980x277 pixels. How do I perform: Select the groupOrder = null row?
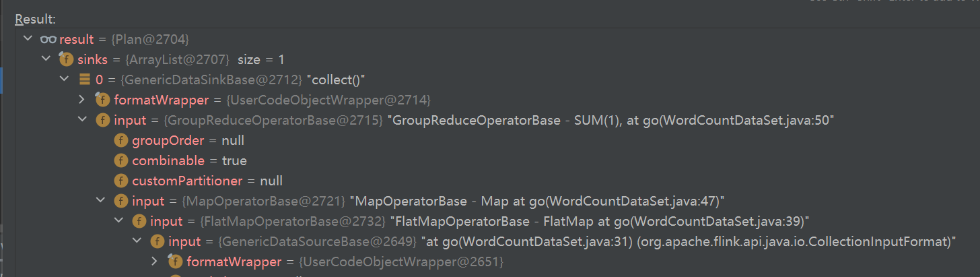(188, 140)
